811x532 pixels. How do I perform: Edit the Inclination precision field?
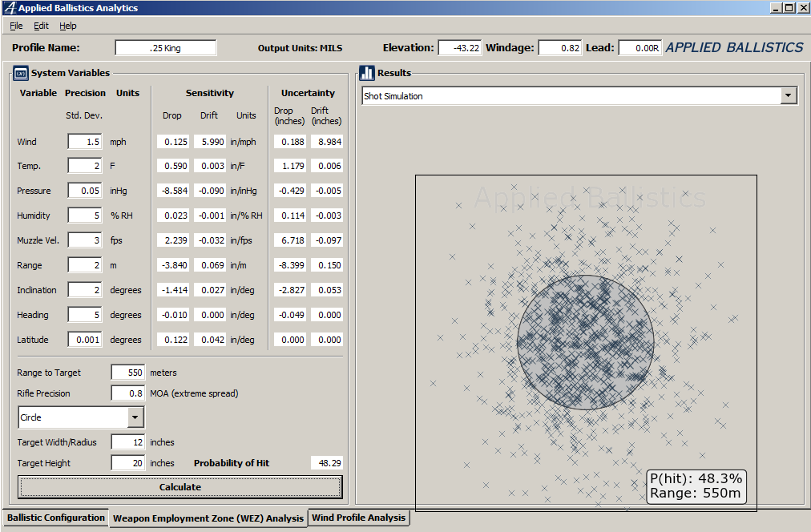85,290
